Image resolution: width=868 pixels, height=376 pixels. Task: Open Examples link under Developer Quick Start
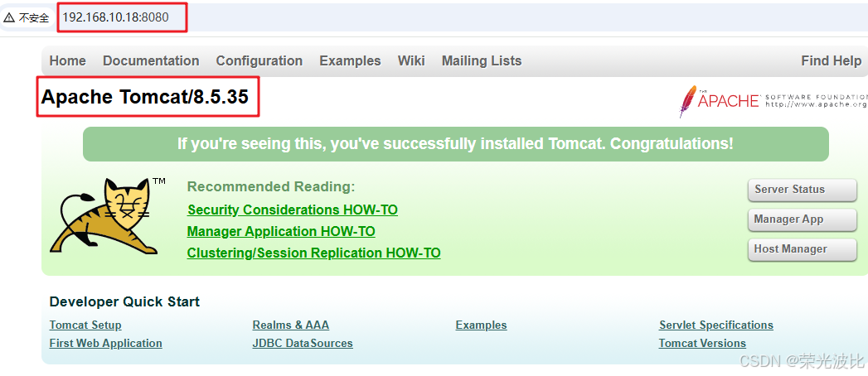pyautogui.click(x=481, y=325)
